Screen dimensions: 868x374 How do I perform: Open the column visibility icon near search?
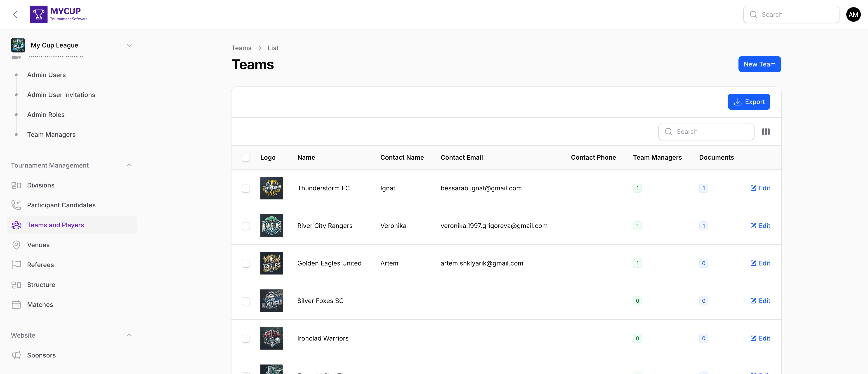tap(766, 131)
